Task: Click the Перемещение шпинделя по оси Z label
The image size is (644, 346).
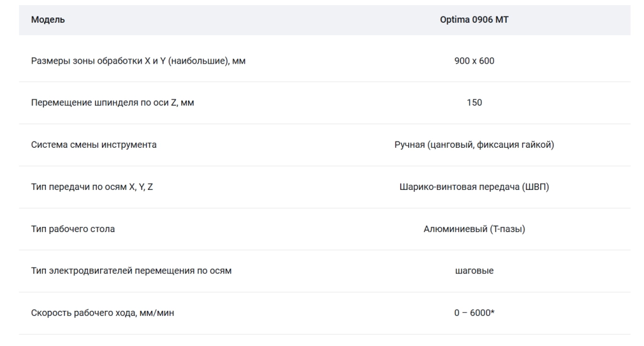Action: pyautogui.click(x=113, y=103)
